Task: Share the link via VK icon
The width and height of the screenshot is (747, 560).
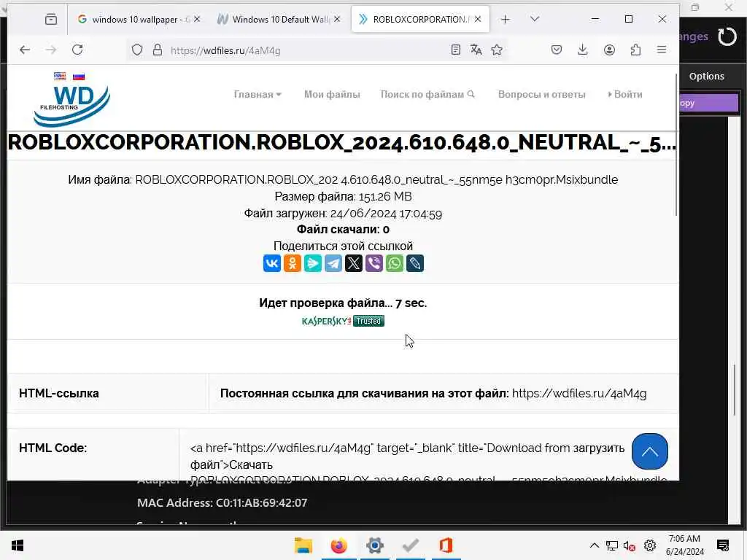Action: pyautogui.click(x=272, y=263)
